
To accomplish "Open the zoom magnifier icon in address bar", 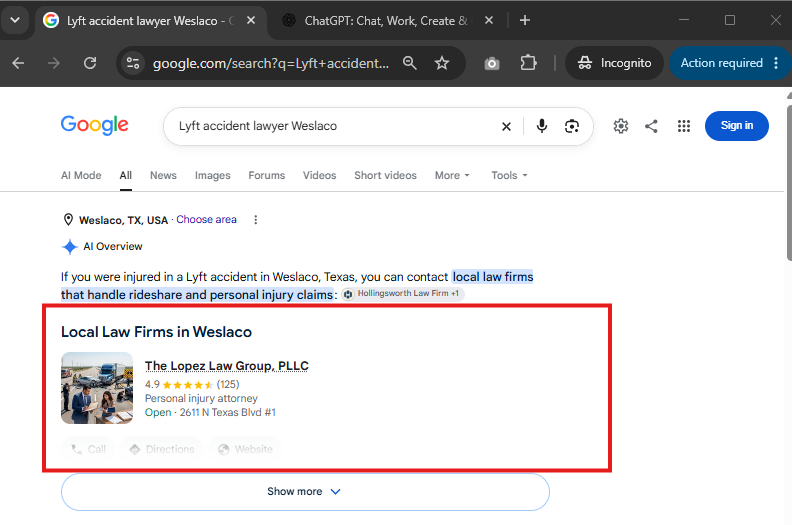I will pos(410,63).
